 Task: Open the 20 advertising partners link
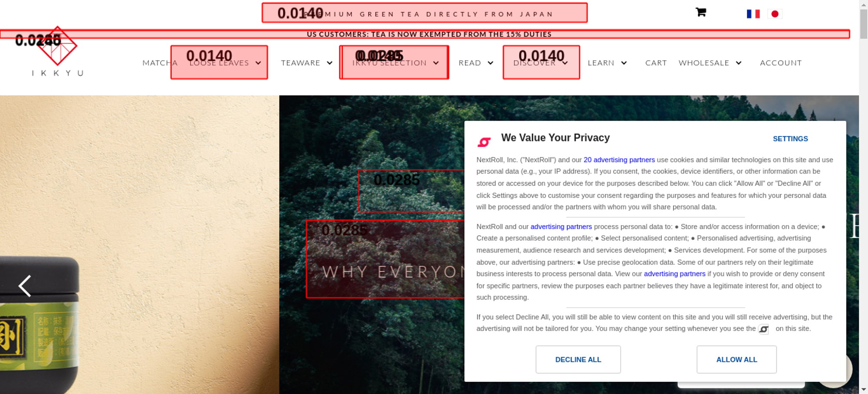coord(619,160)
